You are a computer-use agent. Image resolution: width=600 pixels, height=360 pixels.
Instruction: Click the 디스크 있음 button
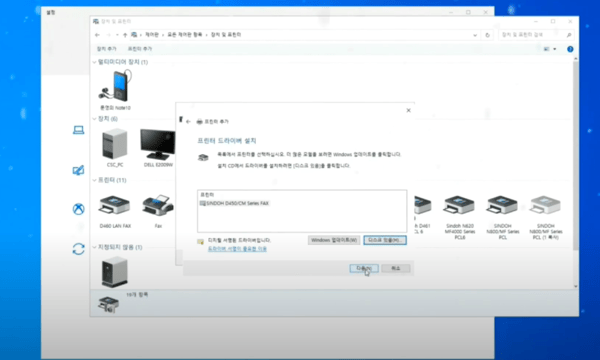pos(385,240)
